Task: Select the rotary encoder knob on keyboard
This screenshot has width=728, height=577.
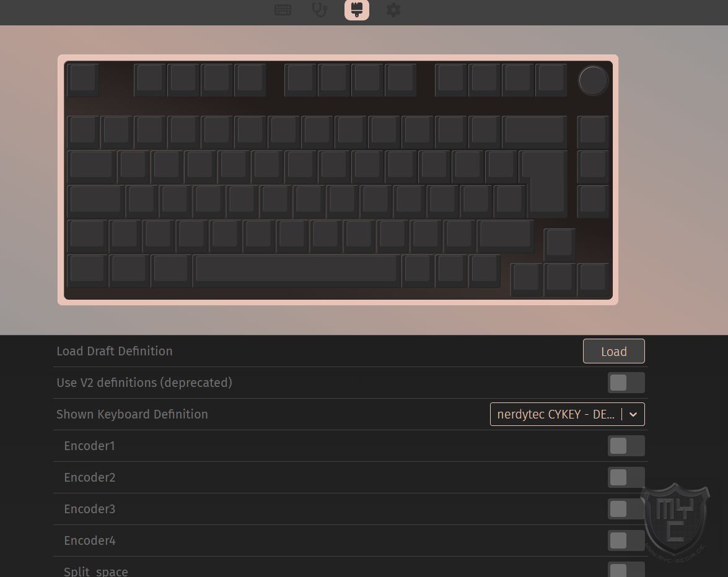Action: [x=593, y=80]
